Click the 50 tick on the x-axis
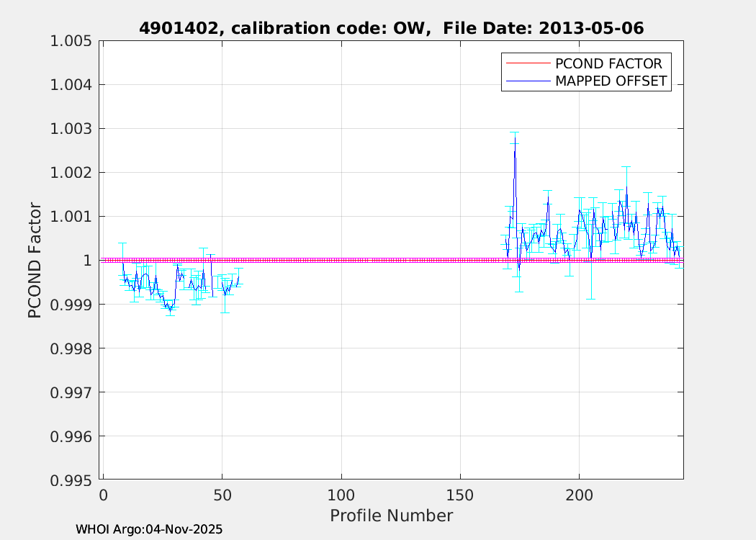The image size is (756, 540). point(222,495)
